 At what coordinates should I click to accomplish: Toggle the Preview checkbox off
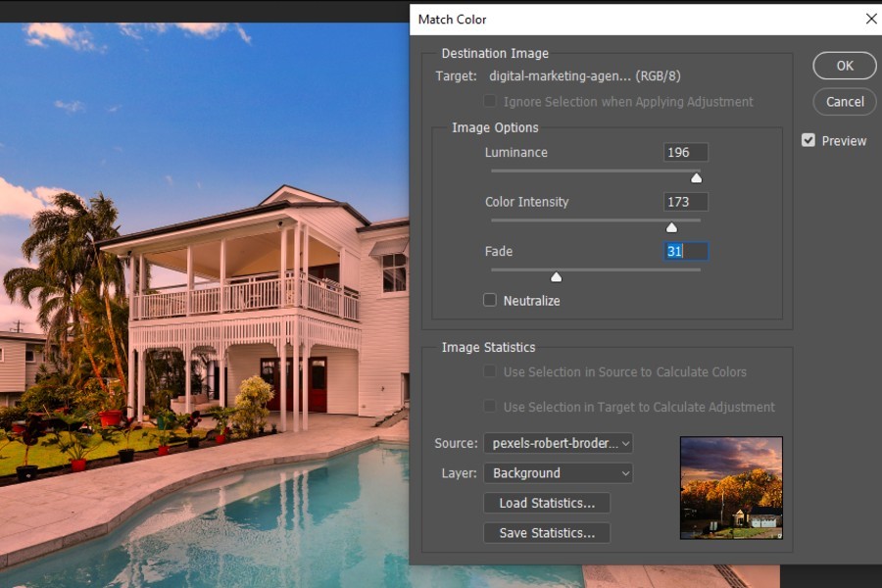(x=808, y=140)
